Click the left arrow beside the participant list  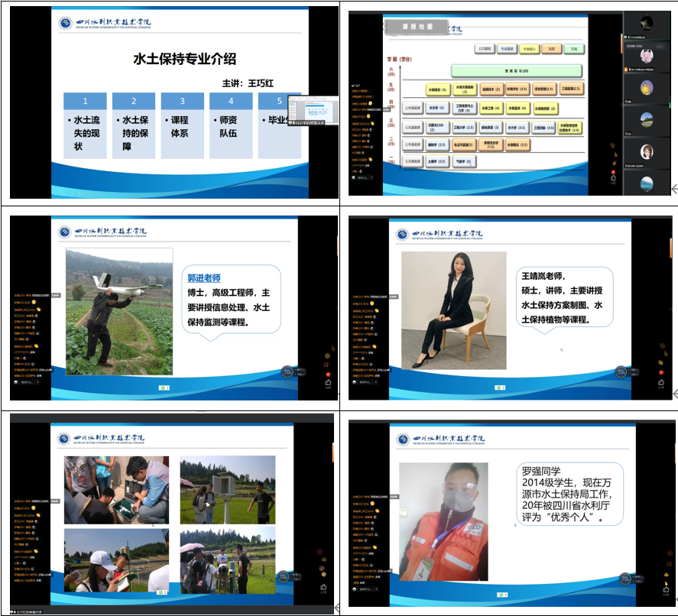tap(673, 190)
